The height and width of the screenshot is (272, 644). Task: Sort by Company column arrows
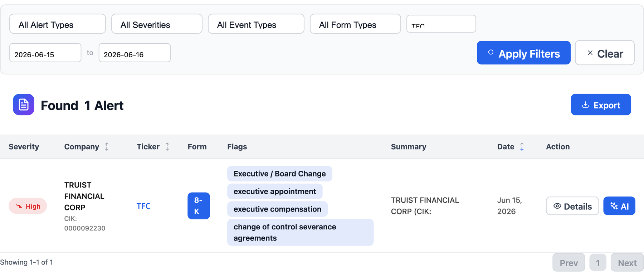pyautogui.click(x=107, y=147)
